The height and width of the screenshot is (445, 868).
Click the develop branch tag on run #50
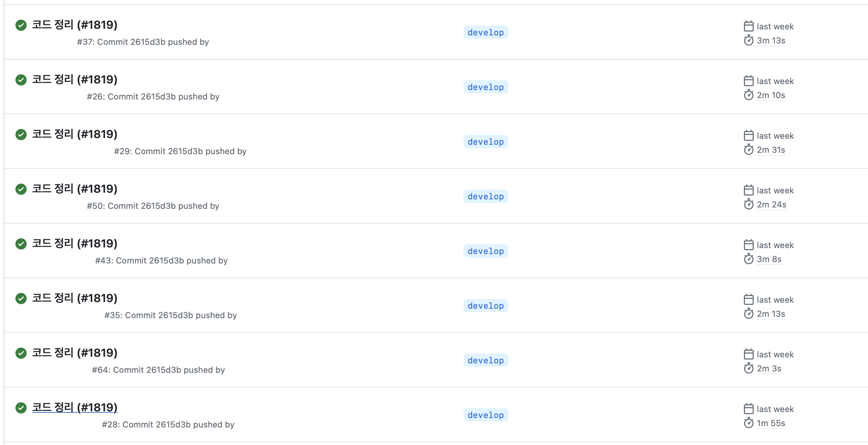[x=486, y=197]
